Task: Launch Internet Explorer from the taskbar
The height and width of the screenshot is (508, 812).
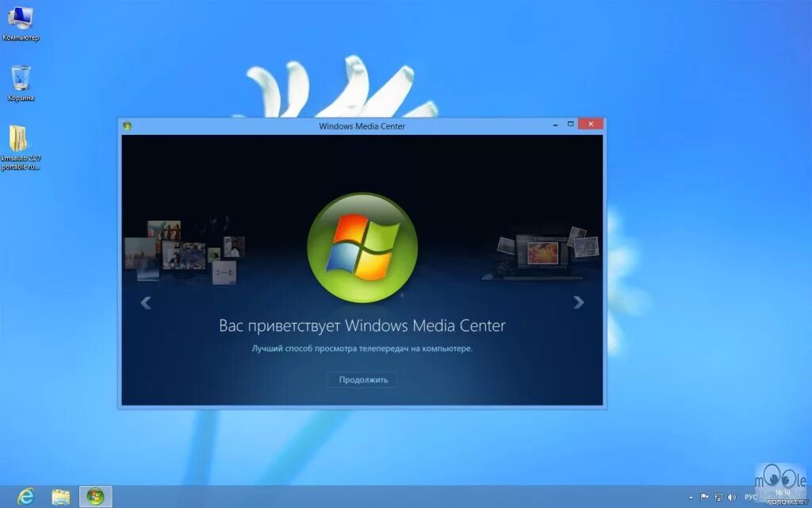Action: pos(25,497)
